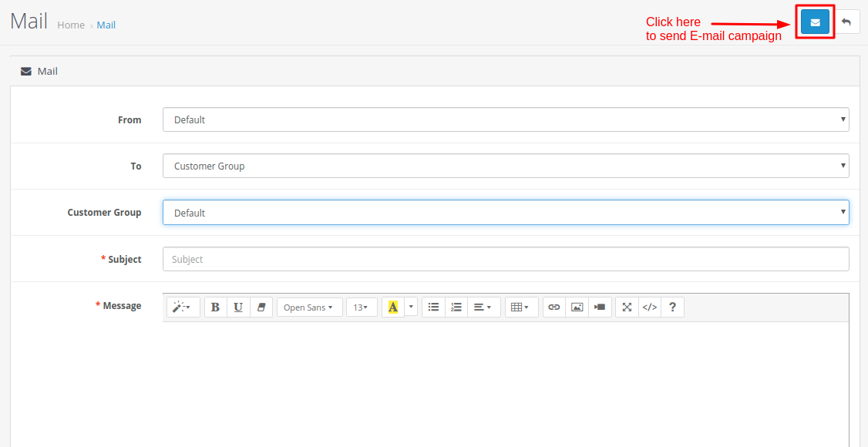Viewport: 868px width, 447px height.
Task: Expand the Customer Group selection dropdown
Action: pos(506,212)
